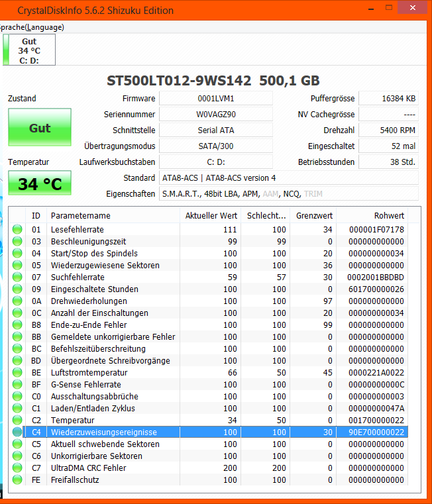
Task: Click the Rohwert column header
Action: pyautogui.click(x=372, y=215)
